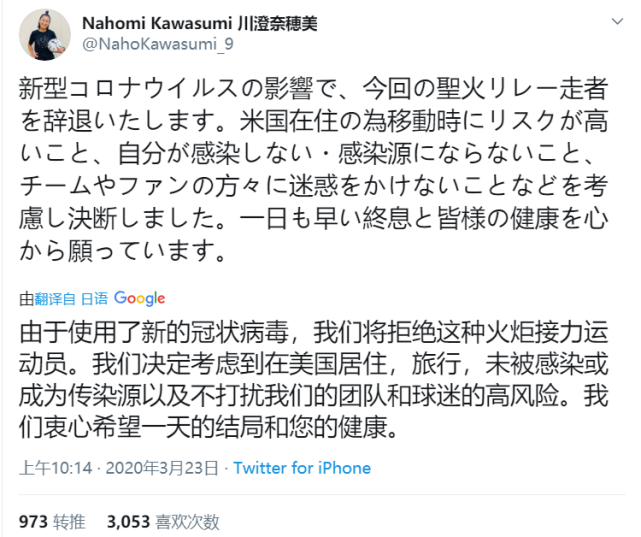Select the 日语 source language link
The width and height of the screenshot is (641, 537).
click(x=94, y=299)
